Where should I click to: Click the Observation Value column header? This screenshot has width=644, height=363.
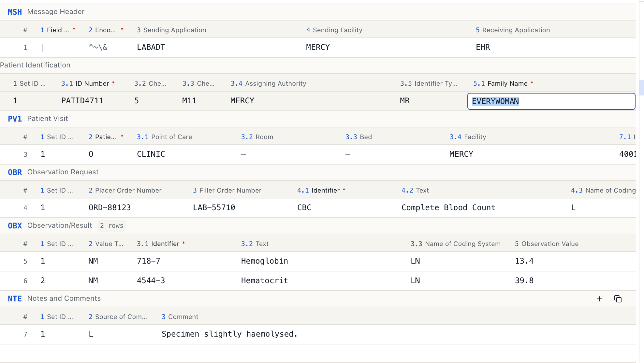pos(547,244)
